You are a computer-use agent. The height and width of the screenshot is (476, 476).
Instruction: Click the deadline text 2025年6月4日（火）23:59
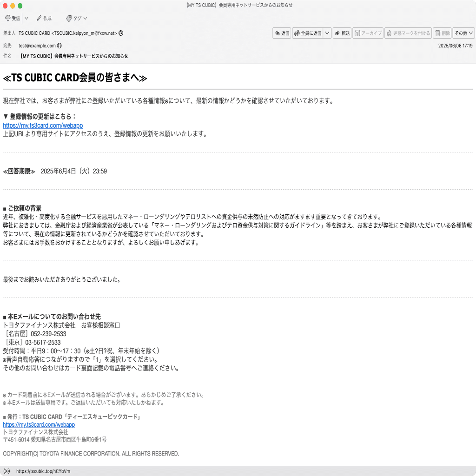point(74,171)
